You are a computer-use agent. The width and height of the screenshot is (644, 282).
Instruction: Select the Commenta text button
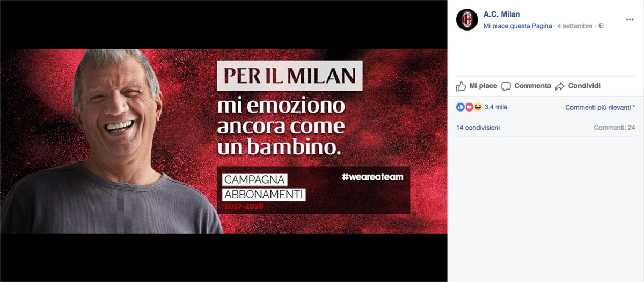click(x=532, y=86)
